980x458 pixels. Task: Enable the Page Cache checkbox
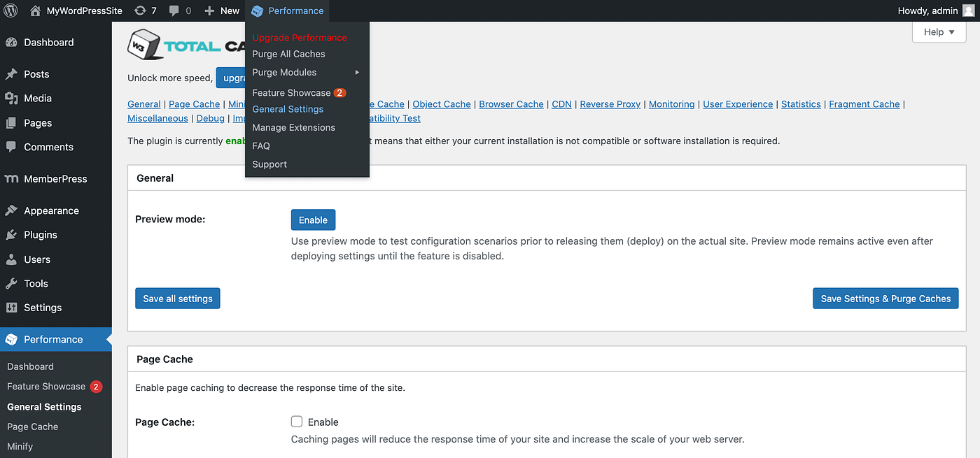(296, 421)
